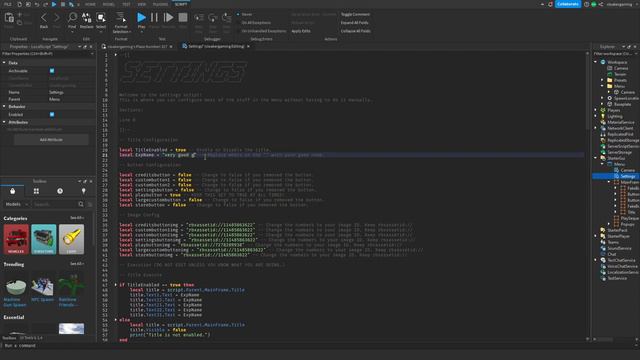Click the Resume playback button

[168, 18]
